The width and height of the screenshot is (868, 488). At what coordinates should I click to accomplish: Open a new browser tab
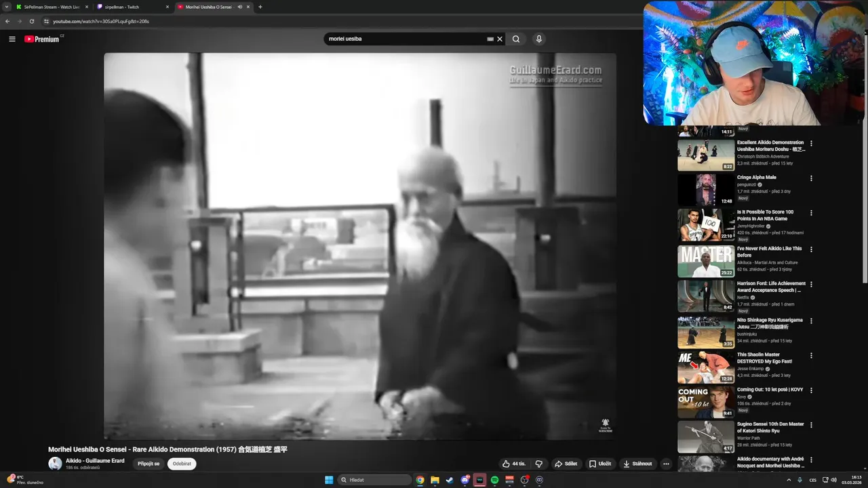tap(260, 7)
